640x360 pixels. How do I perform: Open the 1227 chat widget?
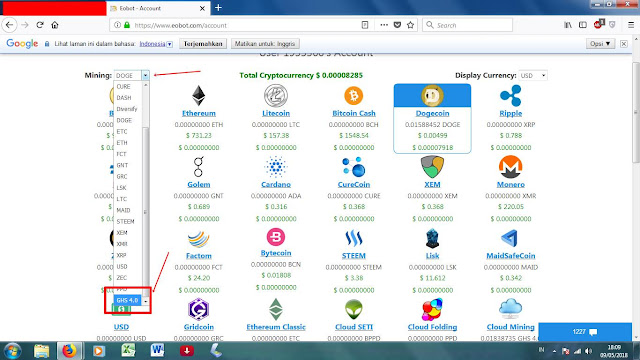585,331
